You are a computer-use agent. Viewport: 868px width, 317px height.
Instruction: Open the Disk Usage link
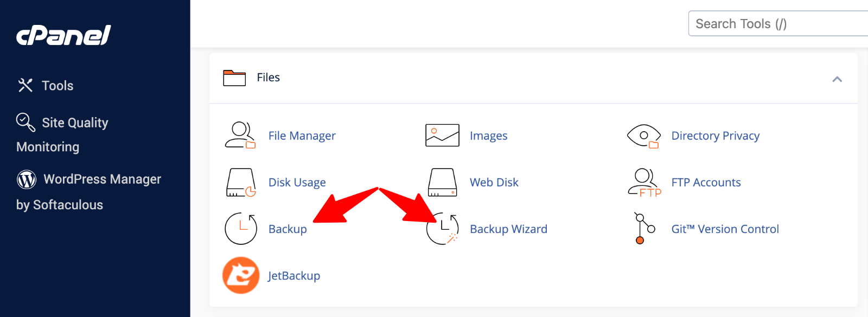pyautogui.click(x=297, y=183)
